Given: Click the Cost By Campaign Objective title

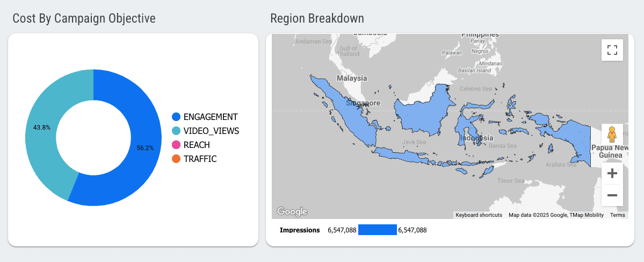Looking at the screenshot, I should tap(84, 18).
